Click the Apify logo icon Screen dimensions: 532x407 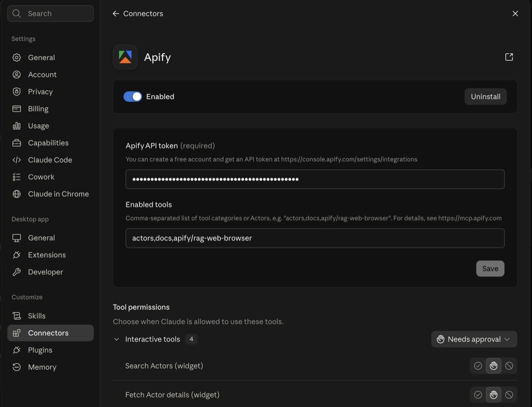tap(125, 57)
